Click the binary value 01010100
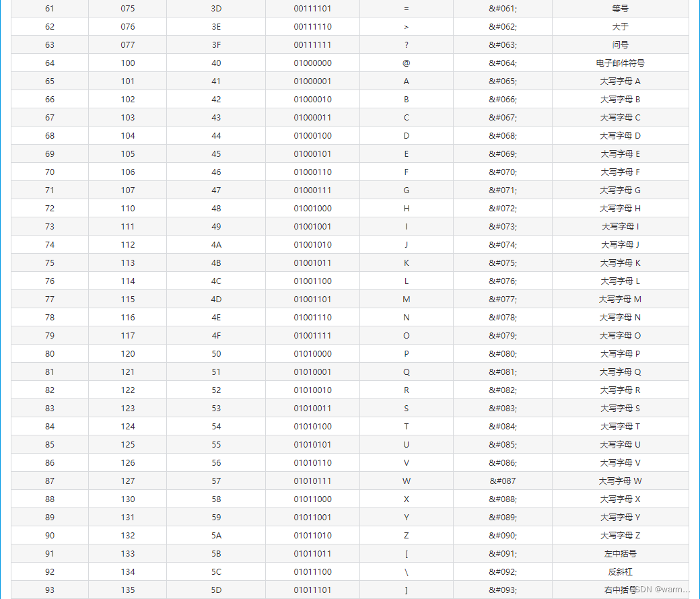This screenshot has height=599, width=700. (x=312, y=426)
